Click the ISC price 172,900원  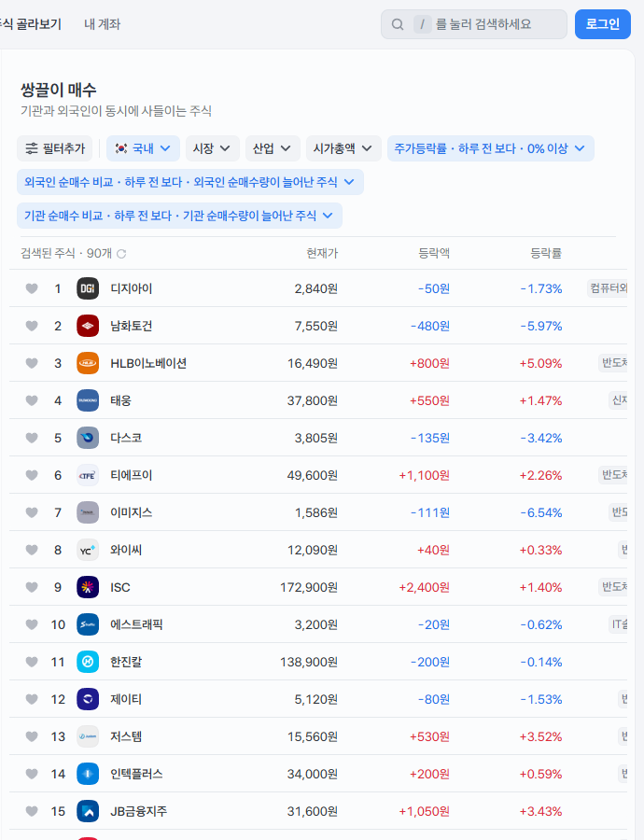(x=309, y=588)
